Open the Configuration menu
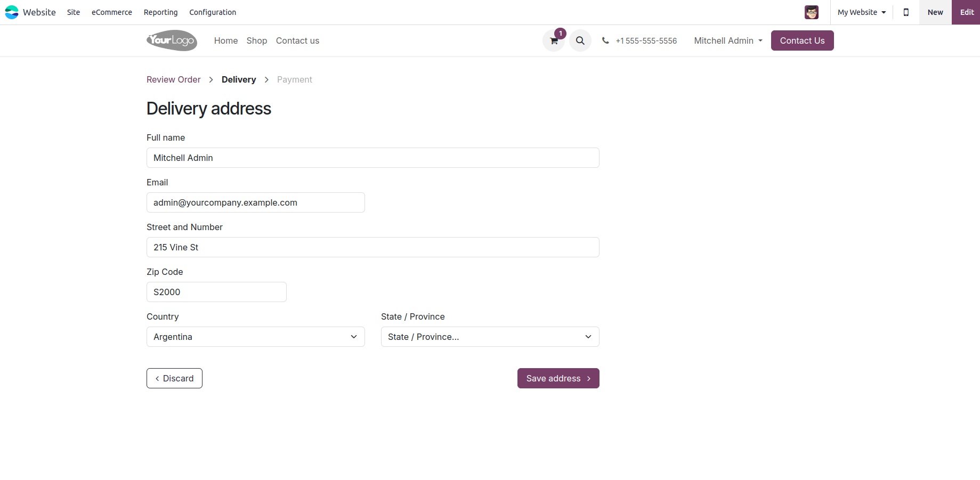The width and height of the screenshot is (980, 480). pos(213,12)
